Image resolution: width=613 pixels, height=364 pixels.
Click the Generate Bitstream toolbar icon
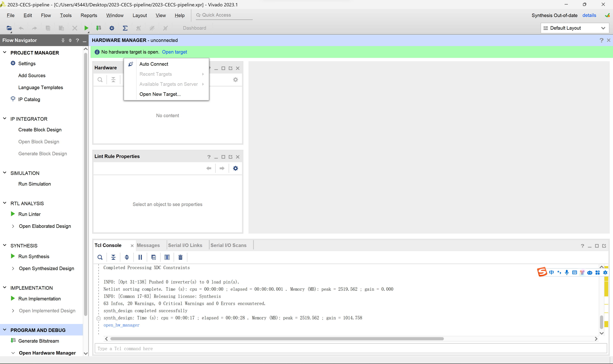(99, 28)
